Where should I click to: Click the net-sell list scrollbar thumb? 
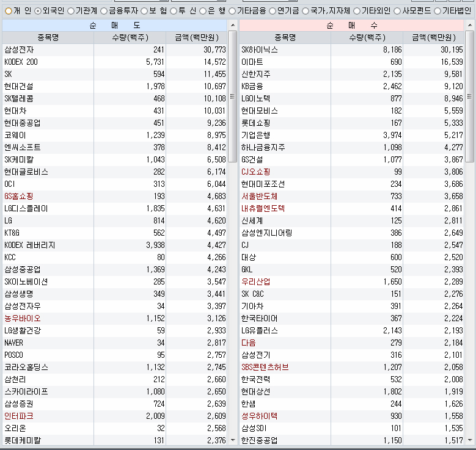click(233, 96)
